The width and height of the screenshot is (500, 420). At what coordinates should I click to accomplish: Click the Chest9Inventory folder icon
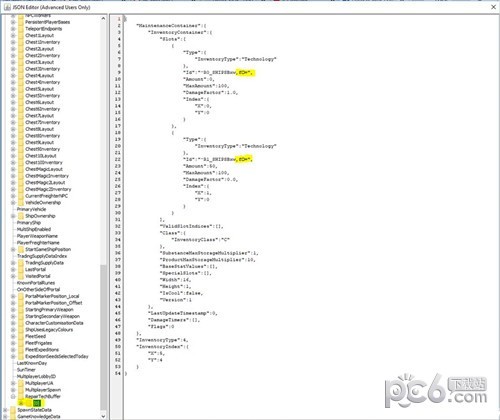21,149
